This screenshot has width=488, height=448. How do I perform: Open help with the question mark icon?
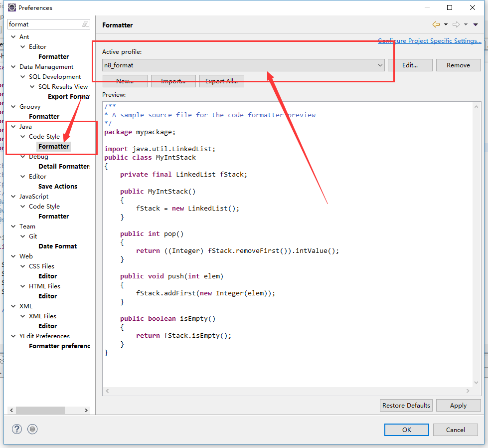click(17, 429)
